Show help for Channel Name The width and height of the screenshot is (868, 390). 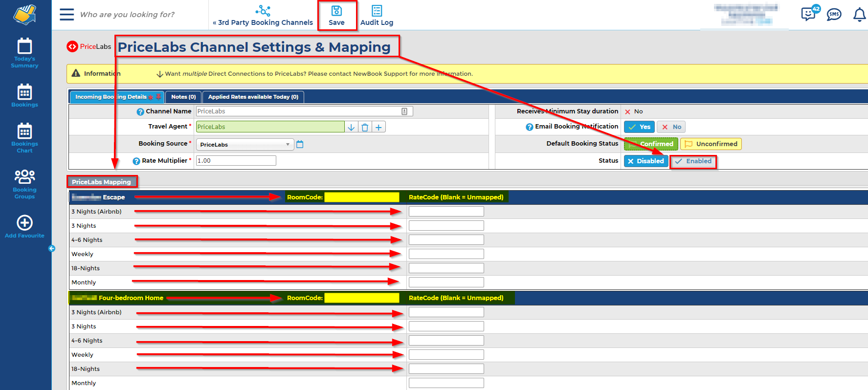[140, 112]
